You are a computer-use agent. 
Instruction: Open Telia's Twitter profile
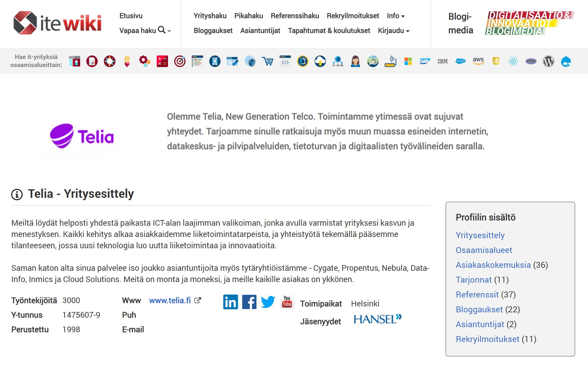pos(268,302)
